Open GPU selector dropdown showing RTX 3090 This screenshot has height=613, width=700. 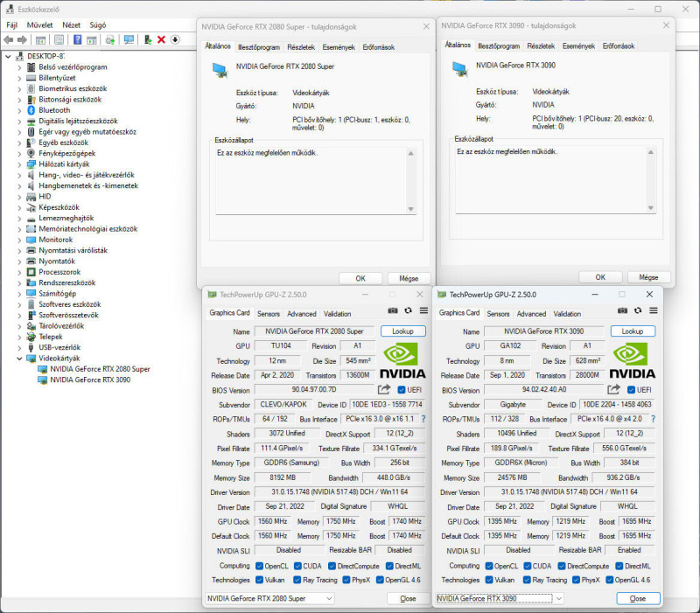click(x=499, y=598)
